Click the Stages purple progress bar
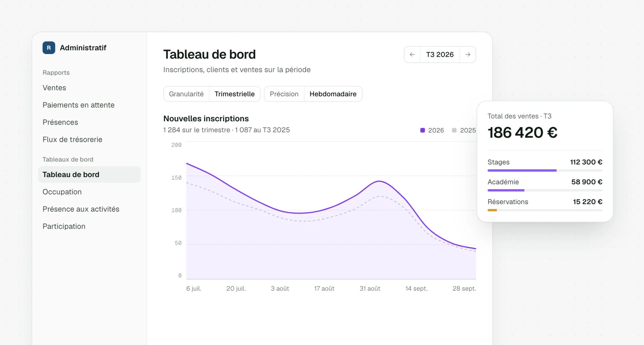 click(522, 171)
